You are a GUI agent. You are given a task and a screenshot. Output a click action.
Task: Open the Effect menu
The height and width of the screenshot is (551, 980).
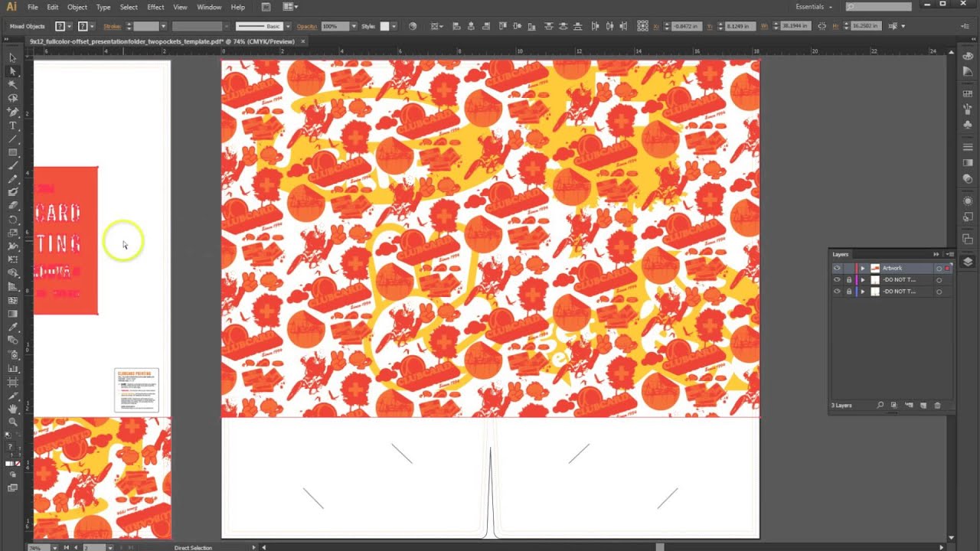155,7
